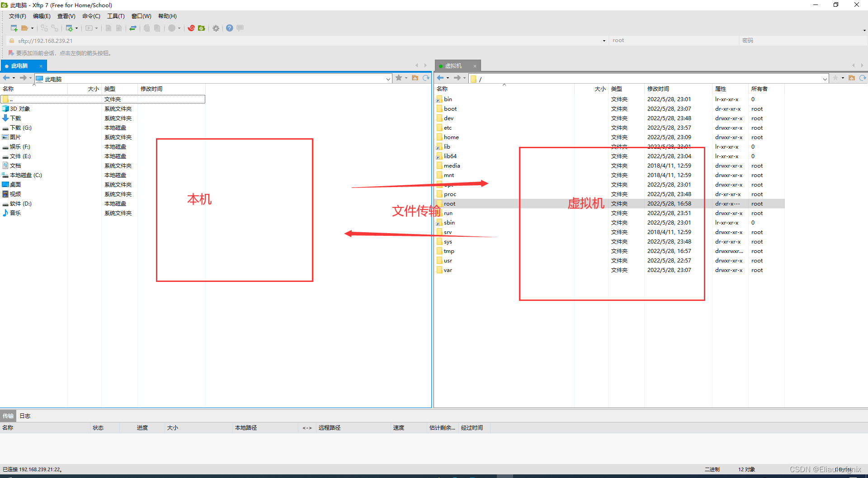Open Help with the blue question mark icon
The image size is (868, 478).
coord(230,28)
